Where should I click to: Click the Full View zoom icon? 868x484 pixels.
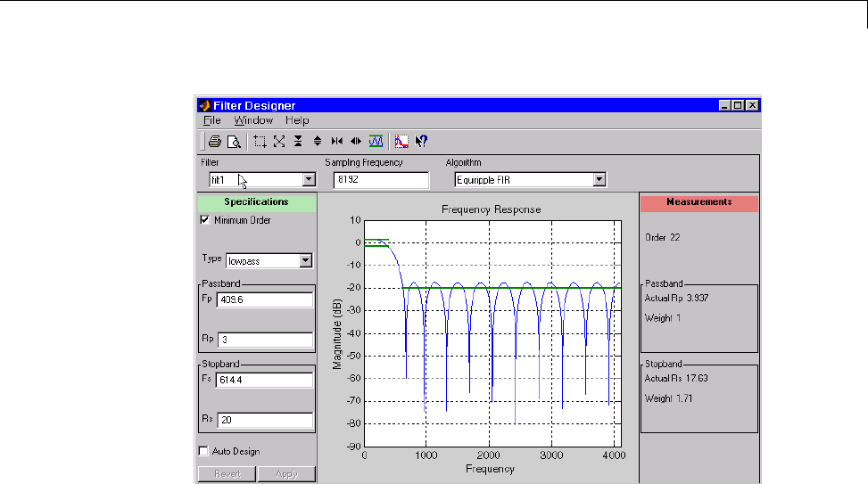point(279,141)
